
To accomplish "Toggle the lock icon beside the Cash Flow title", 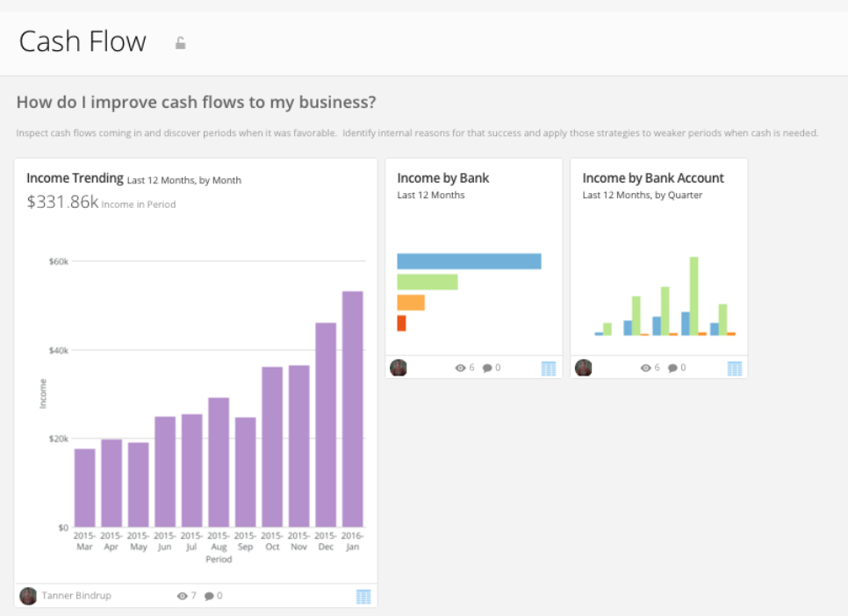I will pyautogui.click(x=180, y=41).
